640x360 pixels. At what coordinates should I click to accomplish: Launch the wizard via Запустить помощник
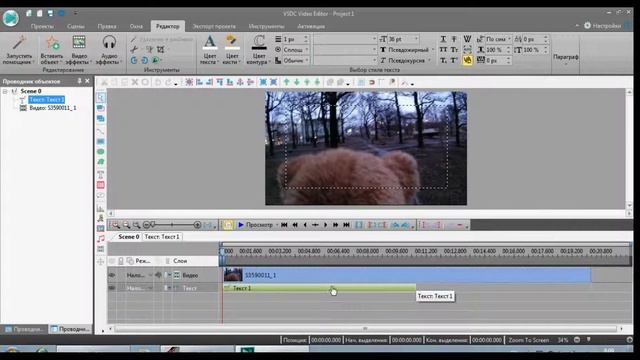[x=18, y=50]
